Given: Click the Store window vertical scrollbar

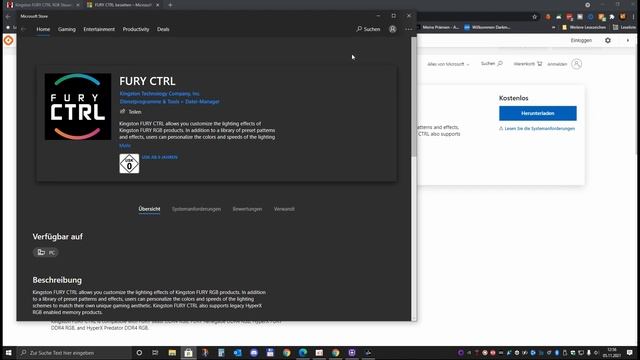Looking at the screenshot, I should [414, 96].
